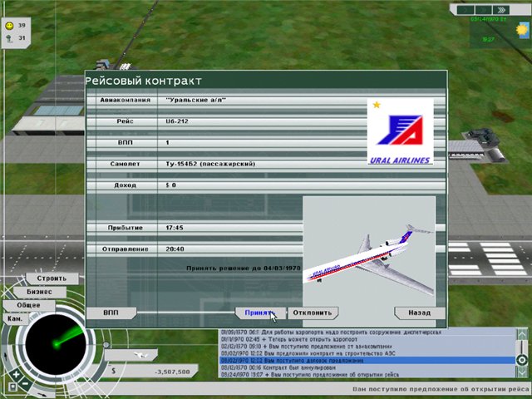Click the smiley face satisfaction icon
Image resolution: width=532 pixels, height=399 pixels.
point(9,26)
